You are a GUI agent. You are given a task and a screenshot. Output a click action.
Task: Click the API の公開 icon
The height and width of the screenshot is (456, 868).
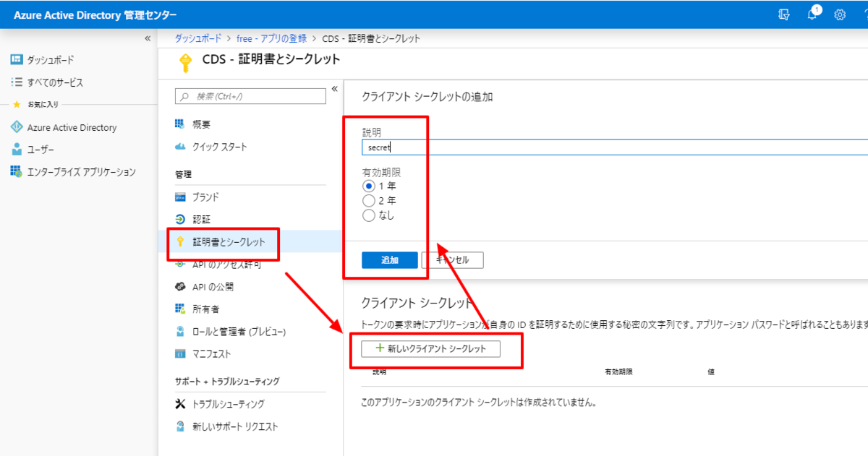[x=180, y=286]
